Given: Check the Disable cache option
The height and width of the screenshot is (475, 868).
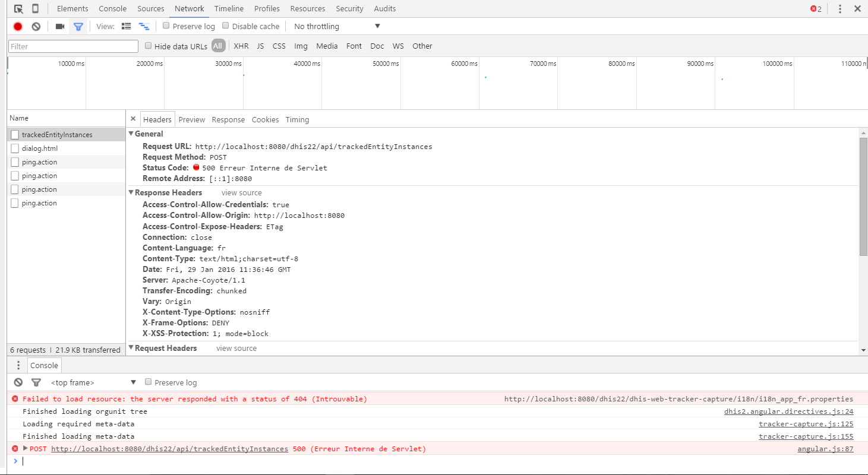Looking at the screenshot, I should [226, 26].
